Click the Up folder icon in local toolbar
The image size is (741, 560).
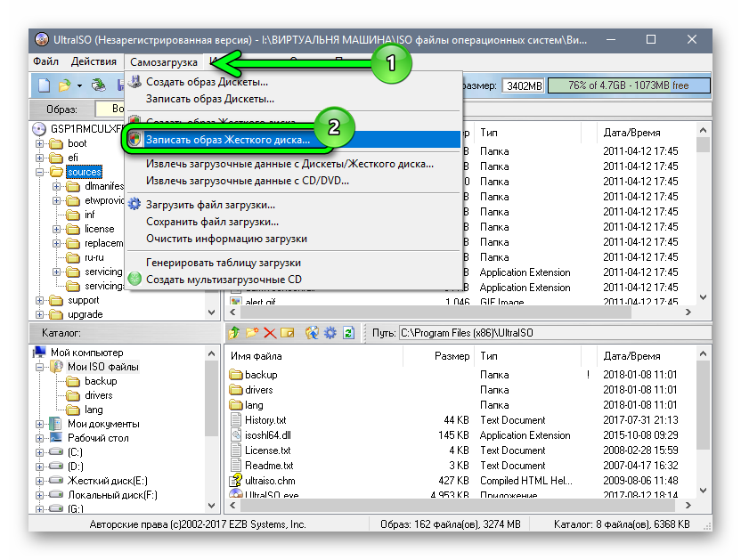tap(234, 333)
